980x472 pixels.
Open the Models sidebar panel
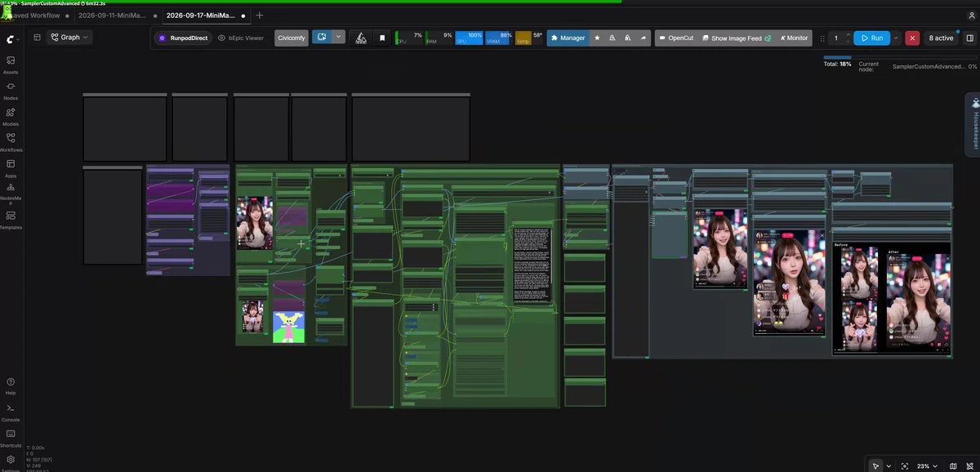[x=11, y=117]
